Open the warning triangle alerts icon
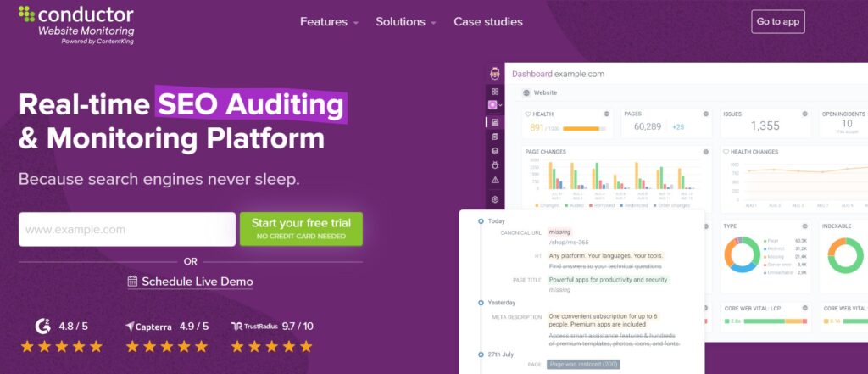The height and width of the screenshot is (374, 868). coord(495,180)
